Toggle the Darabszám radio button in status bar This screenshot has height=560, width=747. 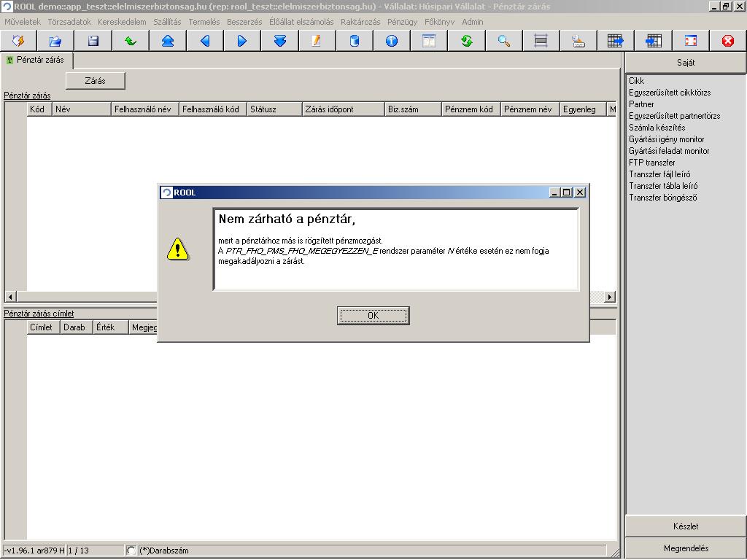[x=131, y=551]
